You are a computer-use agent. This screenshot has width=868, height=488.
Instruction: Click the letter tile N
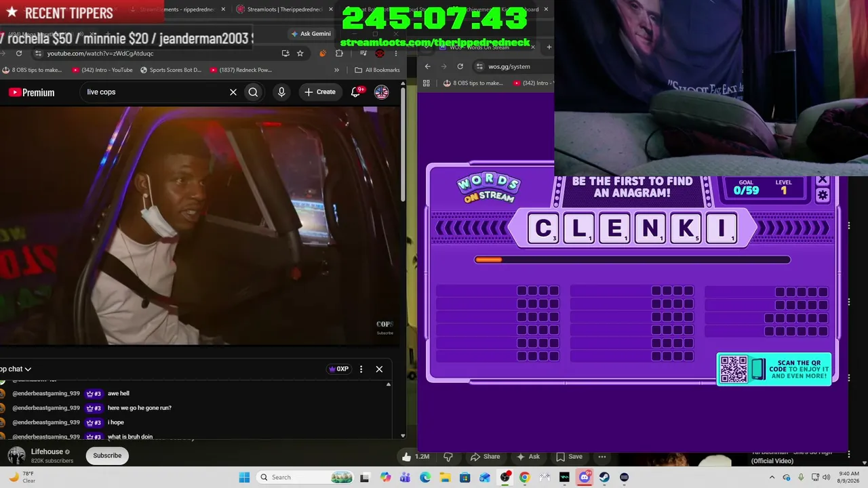pyautogui.click(x=650, y=229)
